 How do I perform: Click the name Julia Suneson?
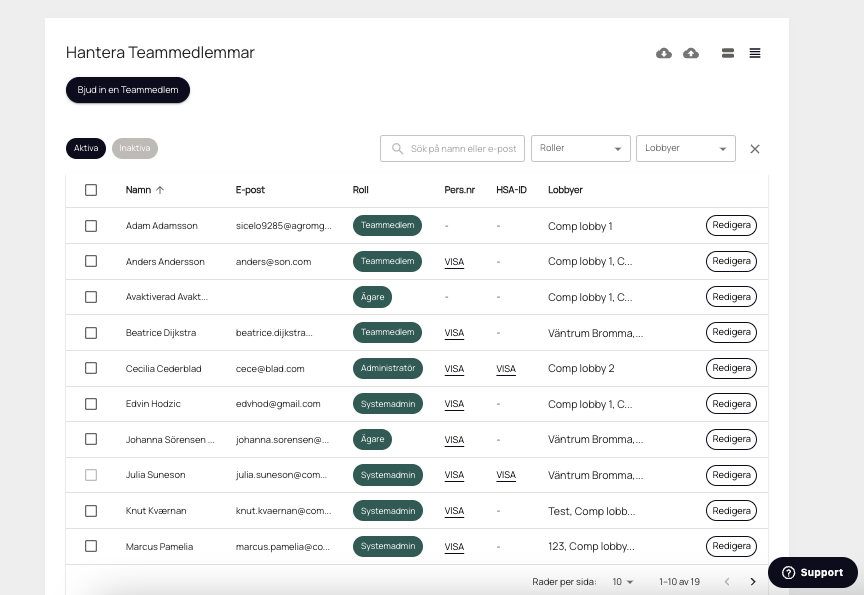(x=155, y=475)
